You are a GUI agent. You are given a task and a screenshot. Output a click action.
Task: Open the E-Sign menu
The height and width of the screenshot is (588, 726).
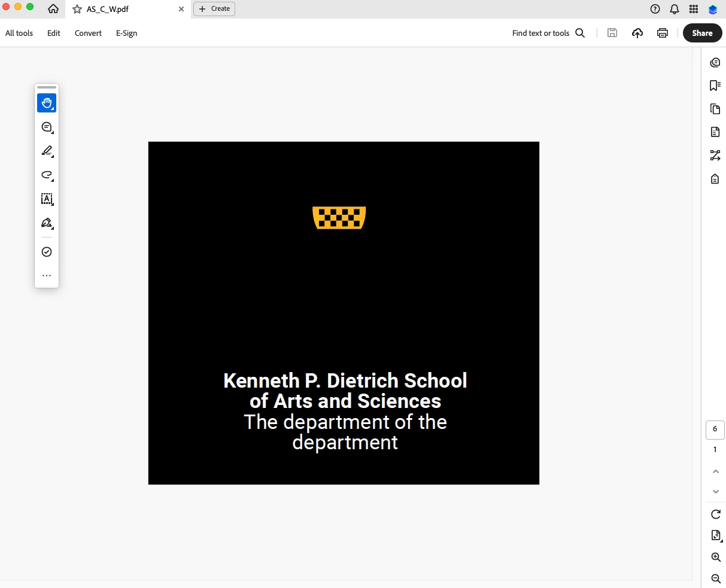click(x=127, y=33)
